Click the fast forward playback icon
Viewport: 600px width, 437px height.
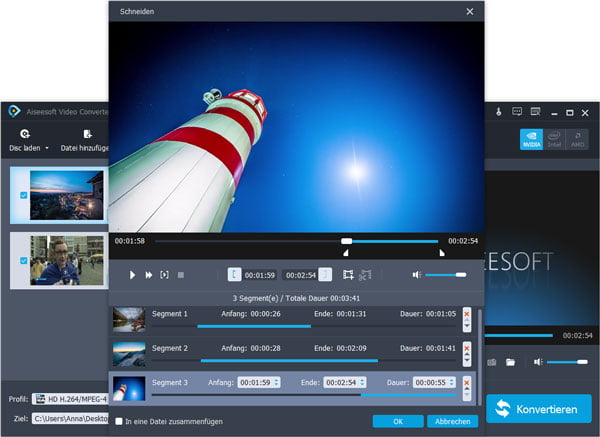[x=149, y=274]
